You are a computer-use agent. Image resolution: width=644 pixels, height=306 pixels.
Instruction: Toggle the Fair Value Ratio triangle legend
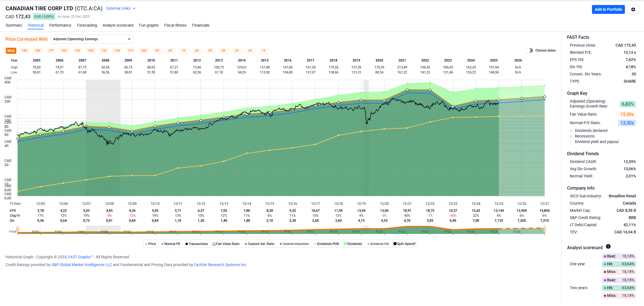[x=226, y=244]
